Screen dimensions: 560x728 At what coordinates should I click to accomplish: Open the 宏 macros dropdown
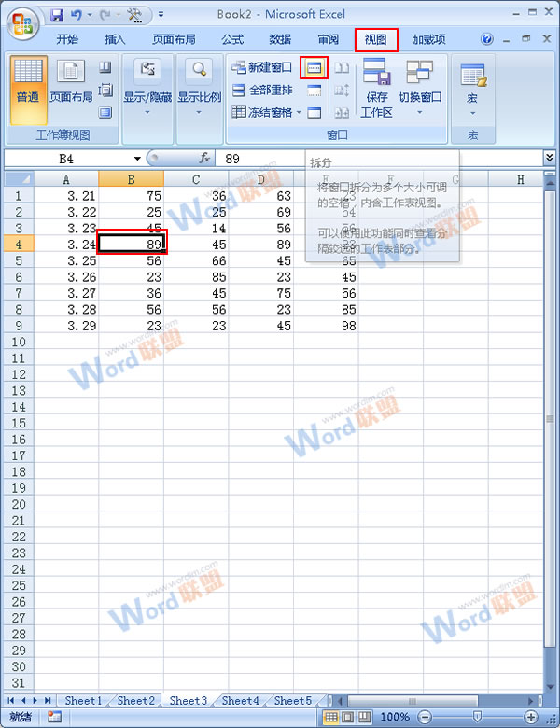coord(472,91)
